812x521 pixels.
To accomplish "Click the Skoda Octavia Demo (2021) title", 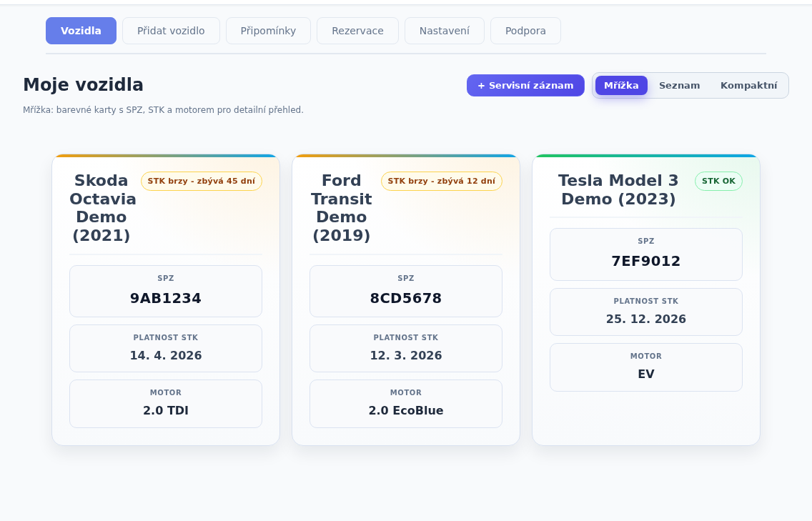I will 101,208.
